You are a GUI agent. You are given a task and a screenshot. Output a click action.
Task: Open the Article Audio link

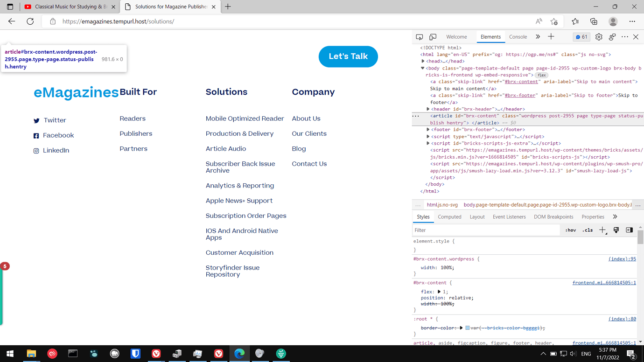(226, 149)
